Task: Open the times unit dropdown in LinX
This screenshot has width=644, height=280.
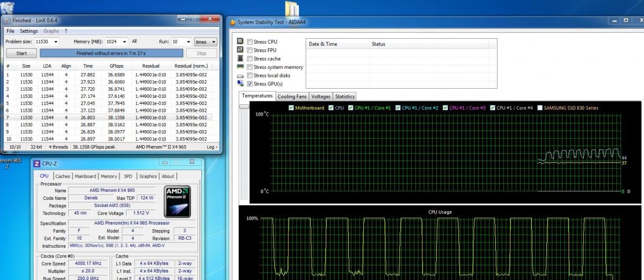Action: coord(206,41)
